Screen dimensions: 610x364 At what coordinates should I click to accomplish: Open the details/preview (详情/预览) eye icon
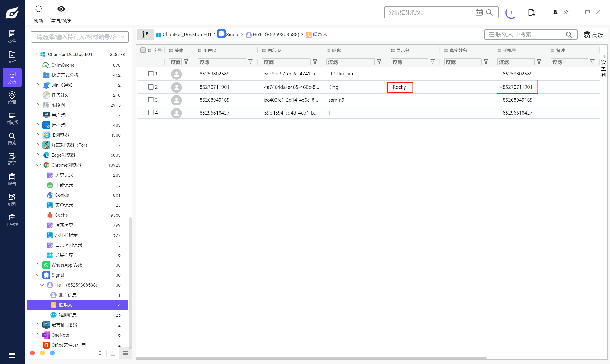click(x=61, y=9)
